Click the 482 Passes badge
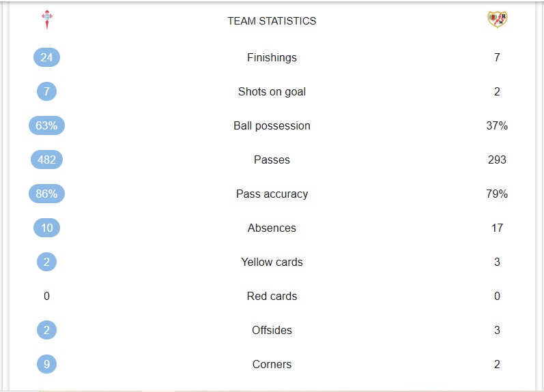Image resolution: width=544 pixels, height=392 pixels. pyautogui.click(x=46, y=160)
